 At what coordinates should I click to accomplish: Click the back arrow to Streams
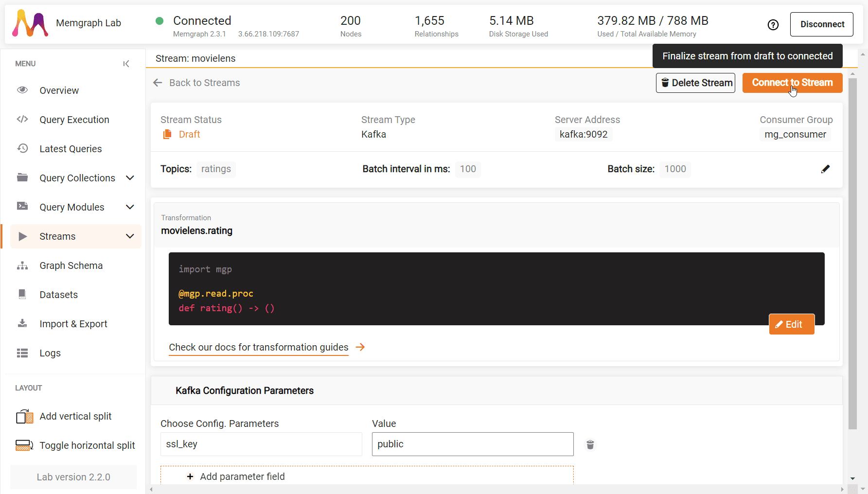click(x=158, y=83)
